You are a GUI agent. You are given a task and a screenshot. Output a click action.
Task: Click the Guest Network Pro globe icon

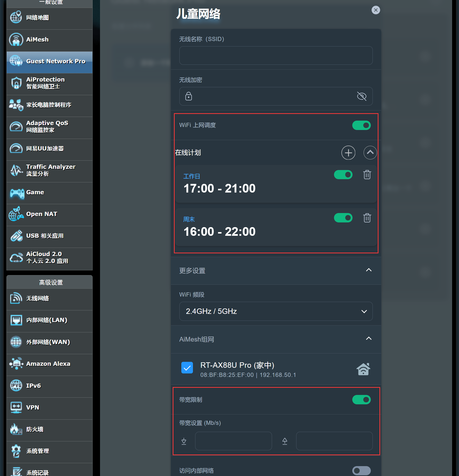click(x=16, y=61)
